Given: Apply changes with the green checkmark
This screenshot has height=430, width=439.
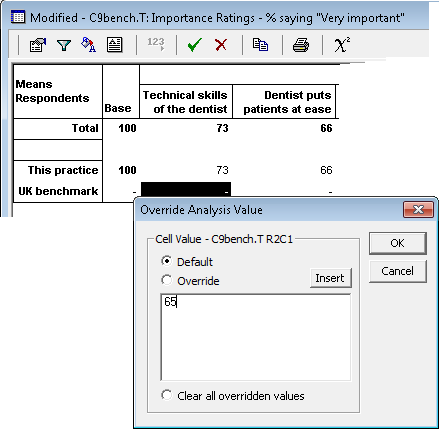Looking at the screenshot, I should click(195, 45).
